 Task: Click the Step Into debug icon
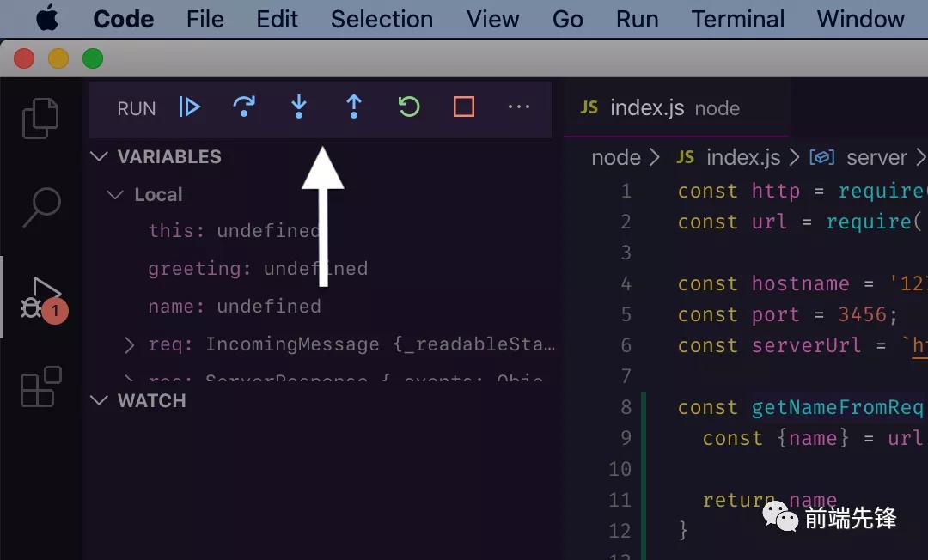(x=299, y=107)
